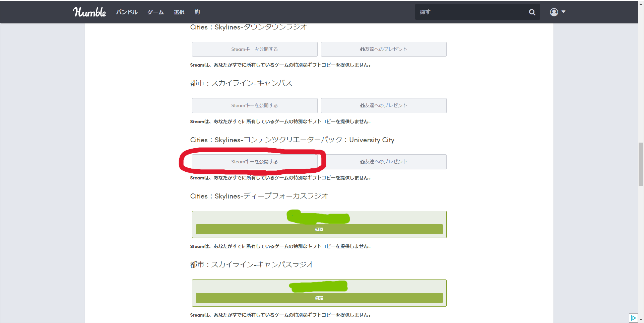Click the AdChoices icon at bottom right
This screenshot has height=323, width=644.
click(633, 318)
